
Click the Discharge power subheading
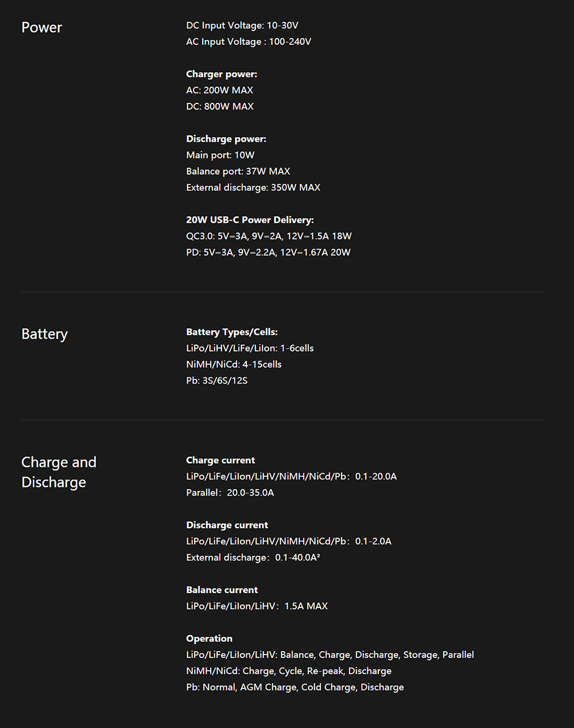[x=226, y=139]
